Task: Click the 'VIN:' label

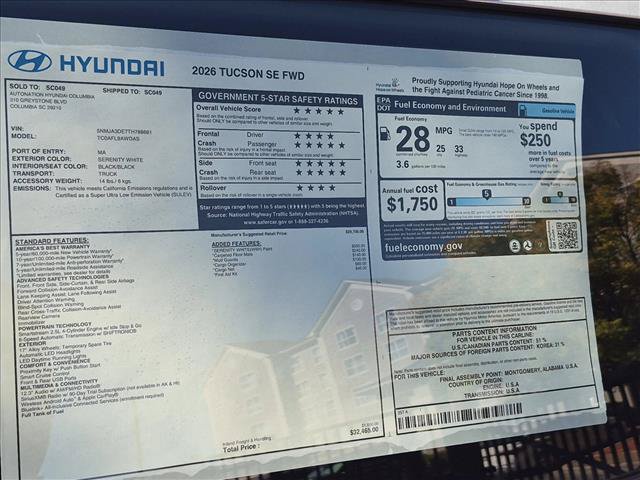Action: tap(18, 129)
